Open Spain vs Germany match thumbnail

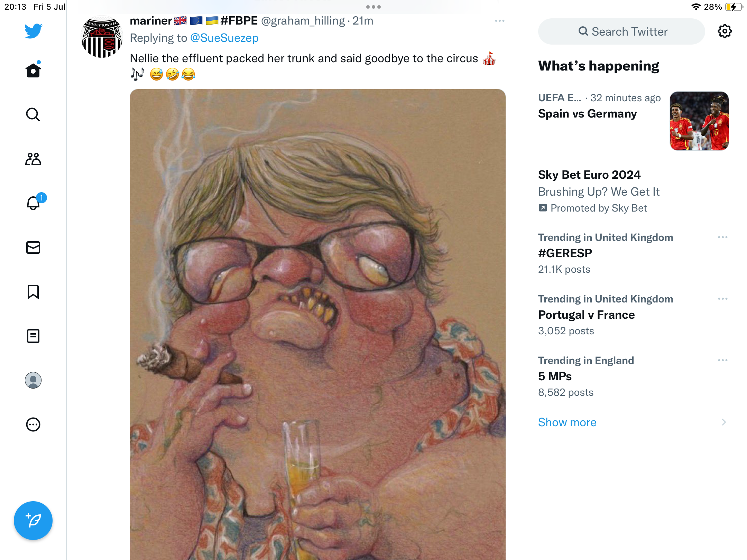[x=699, y=121]
